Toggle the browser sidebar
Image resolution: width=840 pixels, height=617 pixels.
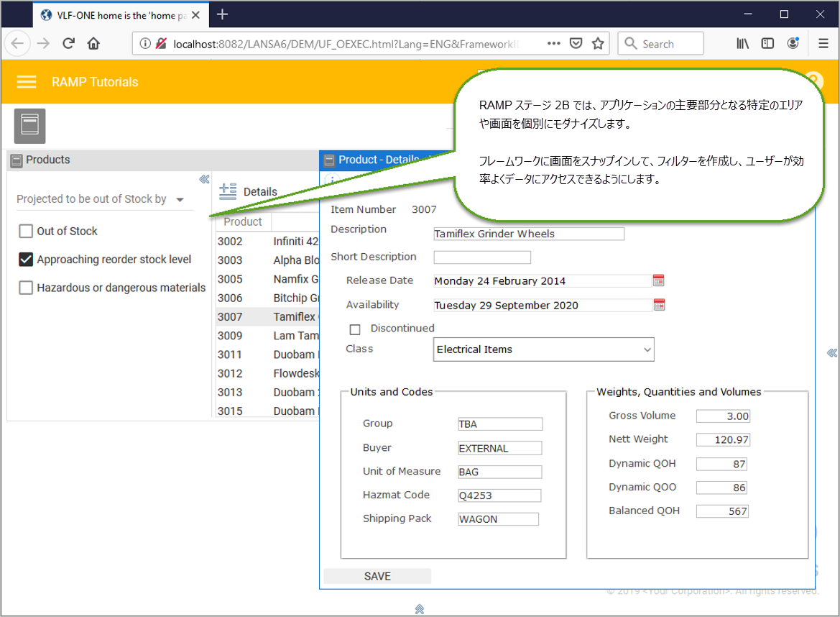(x=767, y=43)
